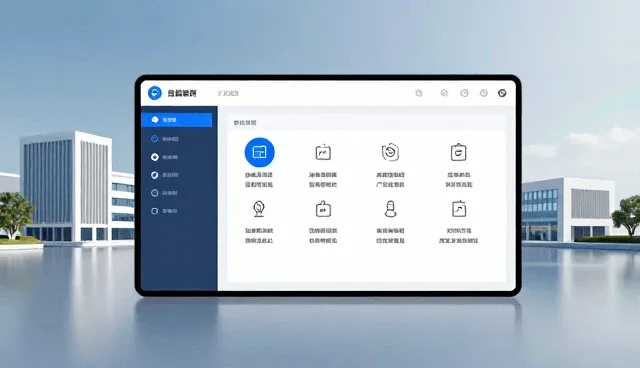Click the second gray circular icon in the header
The width and height of the screenshot is (640, 368).
pos(444,93)
